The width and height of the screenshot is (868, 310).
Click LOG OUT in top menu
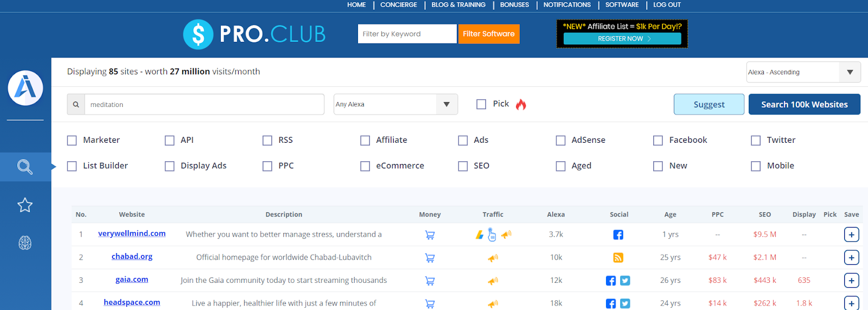[x=667, y=5]
